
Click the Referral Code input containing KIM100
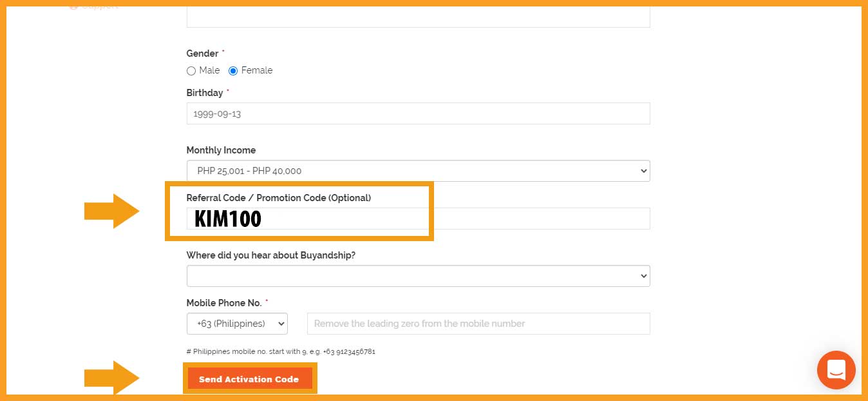click(x=418, y=219)
